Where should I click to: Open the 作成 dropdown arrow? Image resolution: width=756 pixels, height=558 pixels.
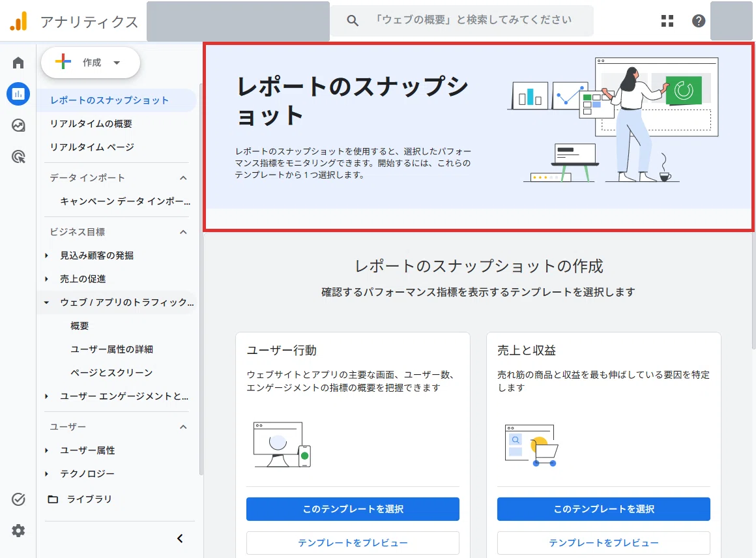117,62
